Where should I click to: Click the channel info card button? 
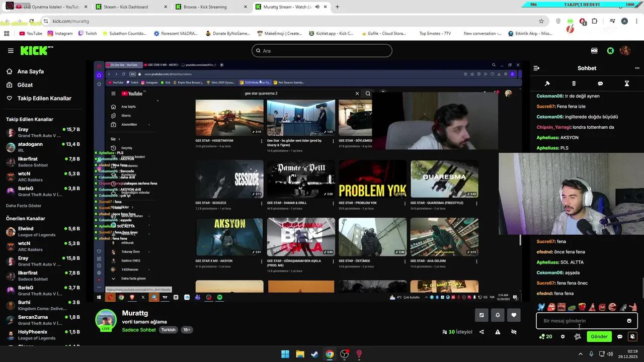[481, 315]
